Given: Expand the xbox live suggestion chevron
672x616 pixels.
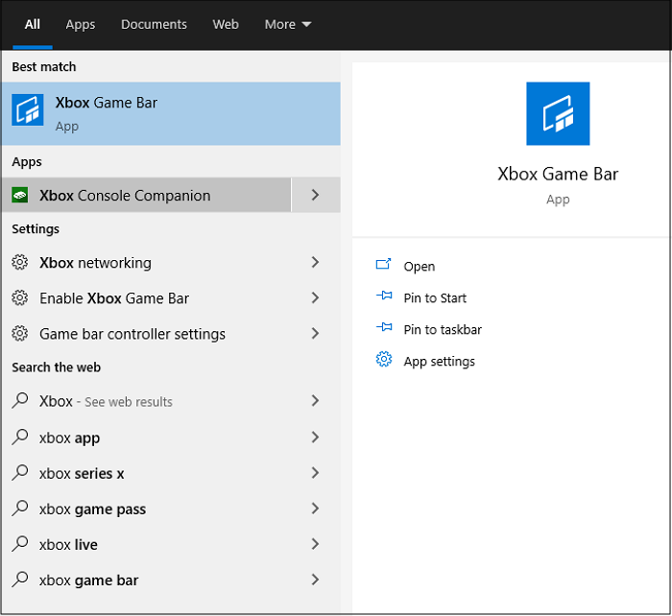Looking at the screenshot, I should click(315, 544).
